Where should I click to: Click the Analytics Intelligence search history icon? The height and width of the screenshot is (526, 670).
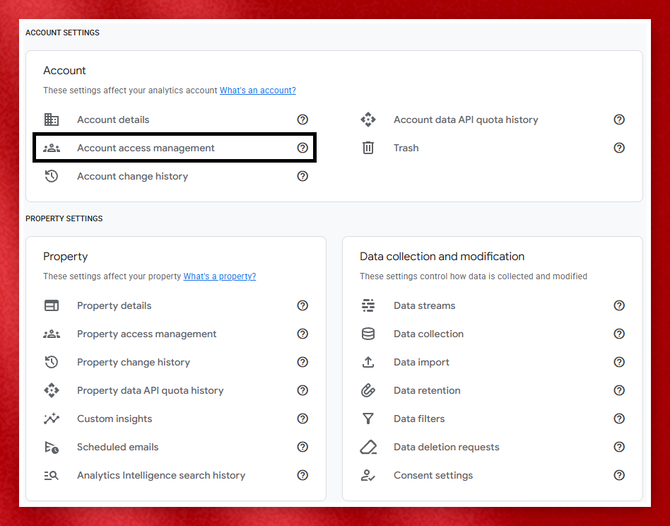(51, 475)
